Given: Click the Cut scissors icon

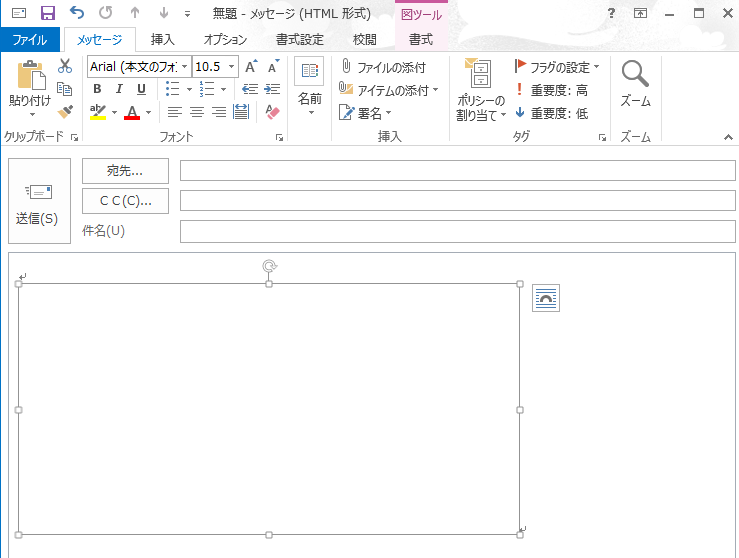Looking at the screenshot, I should (65, 66).
